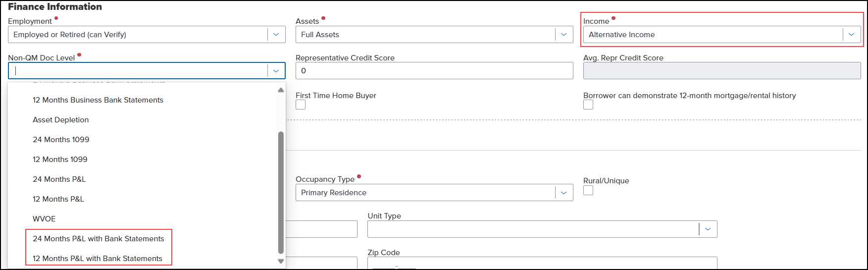The image size is (868, 270).
Task: Check the First Time Home Buyer box
Action: coord(301,105)
